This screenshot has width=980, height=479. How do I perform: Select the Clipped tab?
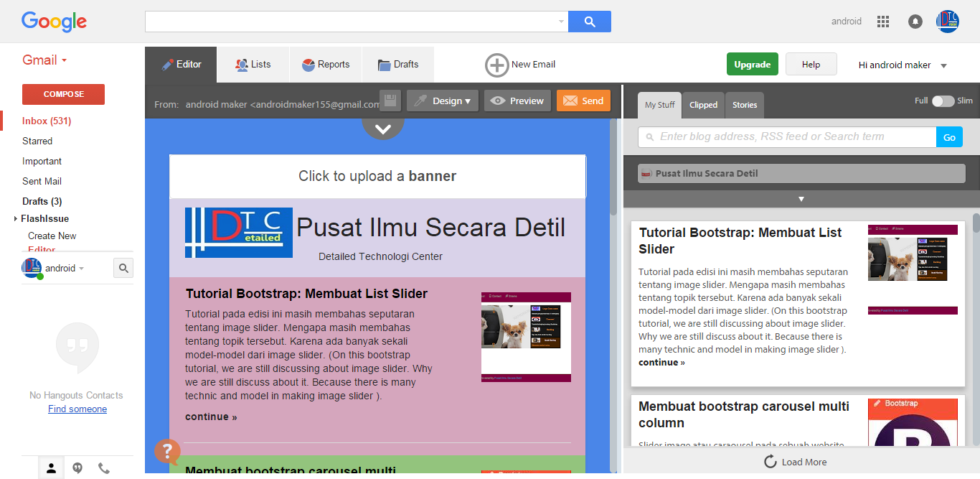tap(703, 105)
